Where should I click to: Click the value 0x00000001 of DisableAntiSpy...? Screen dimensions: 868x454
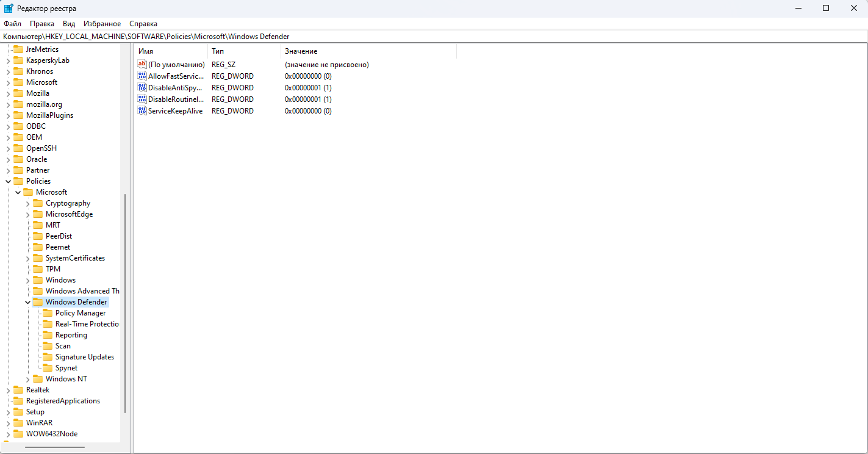[308, 87]
